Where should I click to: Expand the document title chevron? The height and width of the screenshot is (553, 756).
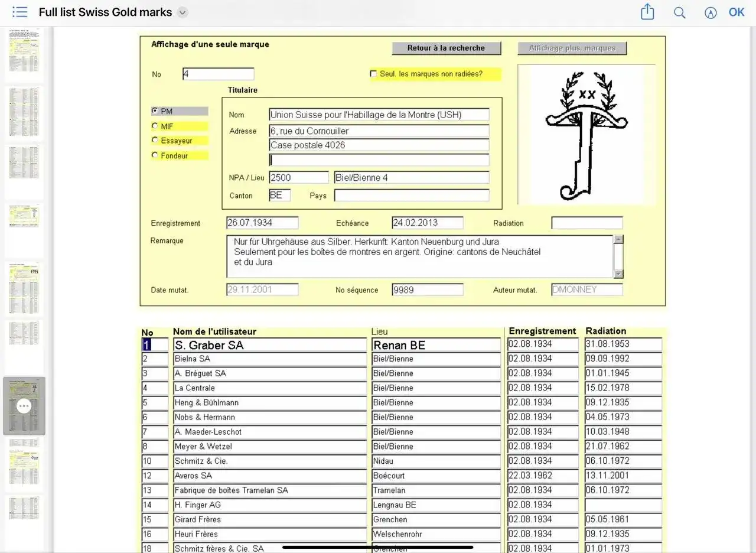click(x=183, y=13)
